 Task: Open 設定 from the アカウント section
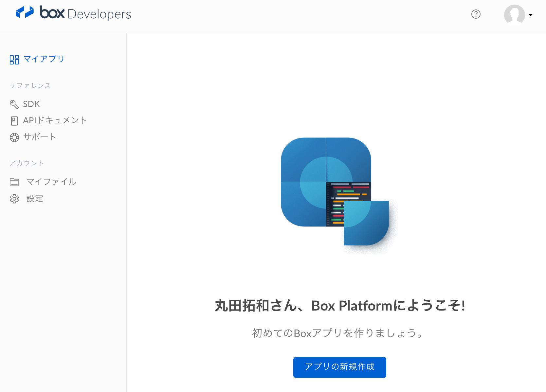(34, 199)
